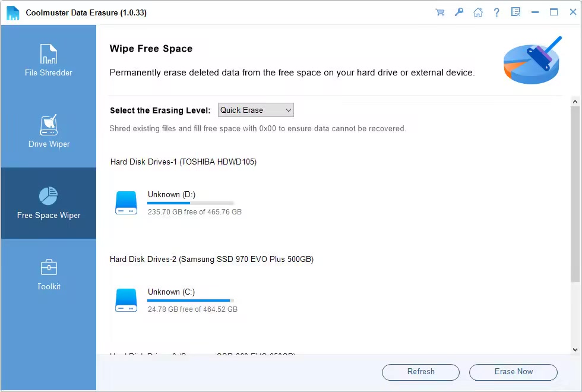Click the scrollbar up arrow
This screenshot has height=392, width=582.
[575, 102]
